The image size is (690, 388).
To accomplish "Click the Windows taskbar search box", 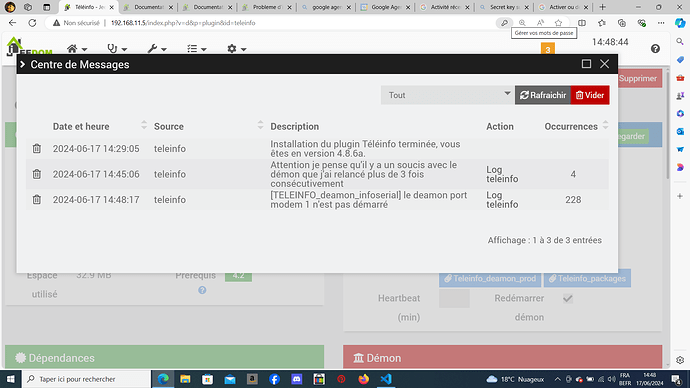I will click(86, 379).
